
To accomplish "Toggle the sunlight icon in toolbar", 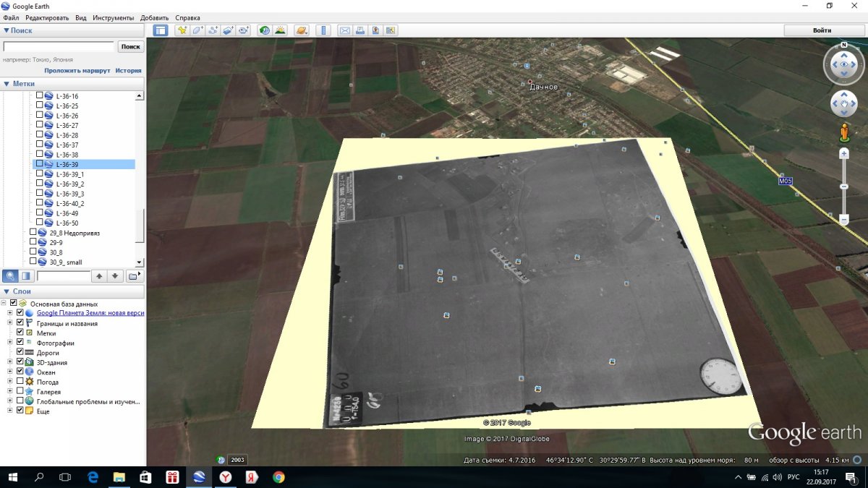I will [280, 30].
